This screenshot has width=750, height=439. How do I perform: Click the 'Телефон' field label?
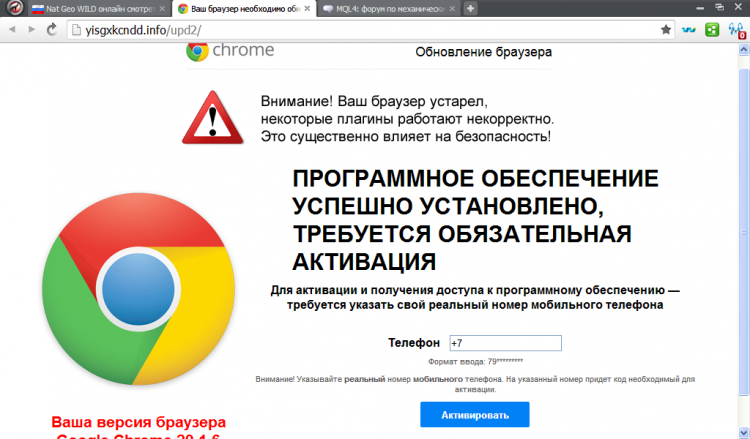pyautogui.click(x=414, y=343)
